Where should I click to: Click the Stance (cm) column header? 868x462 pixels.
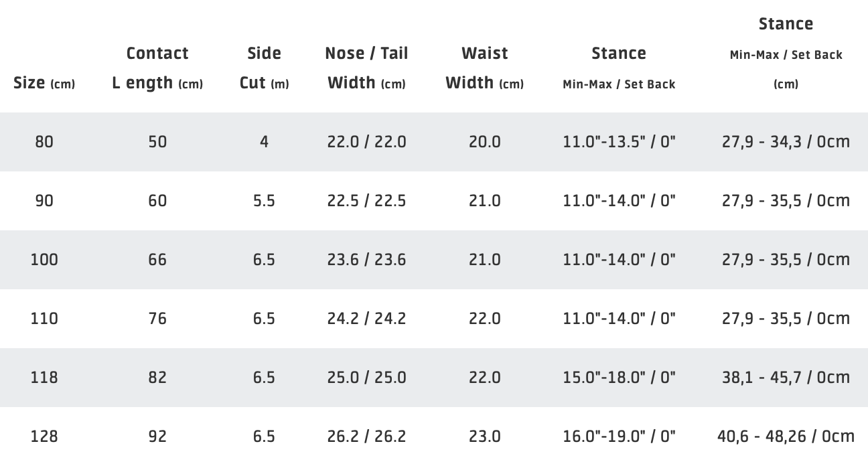pyautogui.click(x=786, y=53)
